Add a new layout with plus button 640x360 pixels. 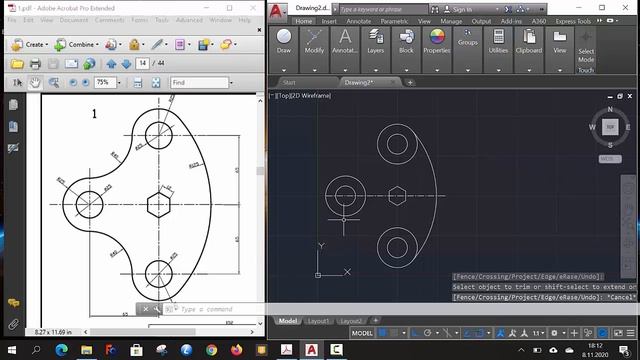376,320
